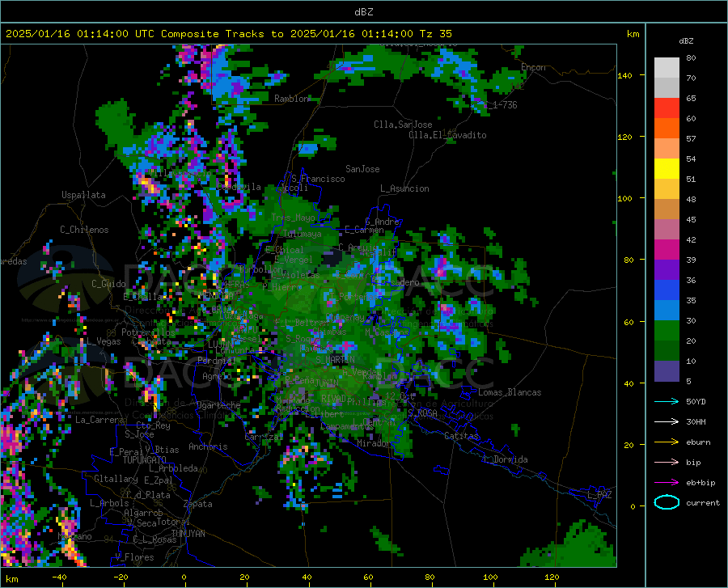Click the 'Catitas' map label
The height and width of the screenshot is (588, 728).
pos(461,436)
